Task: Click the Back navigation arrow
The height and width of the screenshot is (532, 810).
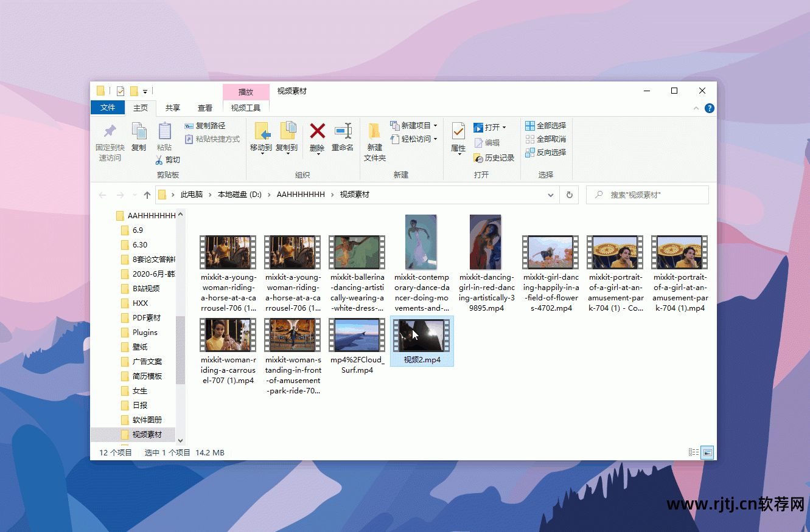Action: click(x=102, y=195)
